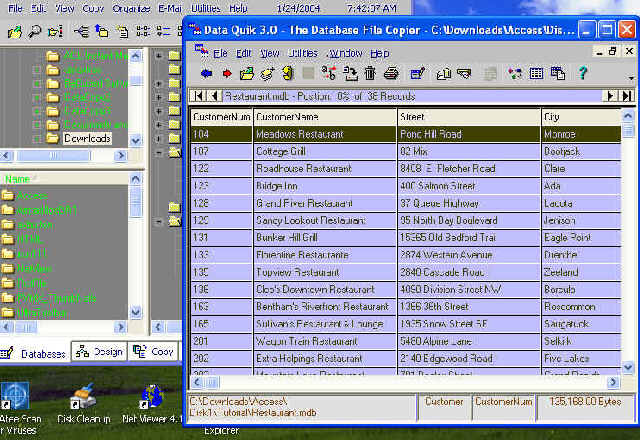
Task: Open a database with the open-folder icon in Data Quik
Action: coord(247,74)
